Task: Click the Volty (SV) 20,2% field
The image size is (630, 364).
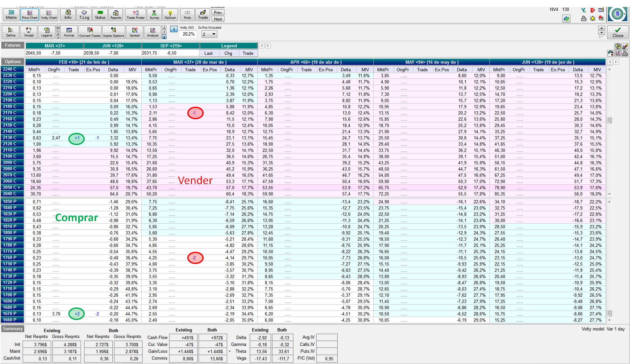Action: point(188,34)
